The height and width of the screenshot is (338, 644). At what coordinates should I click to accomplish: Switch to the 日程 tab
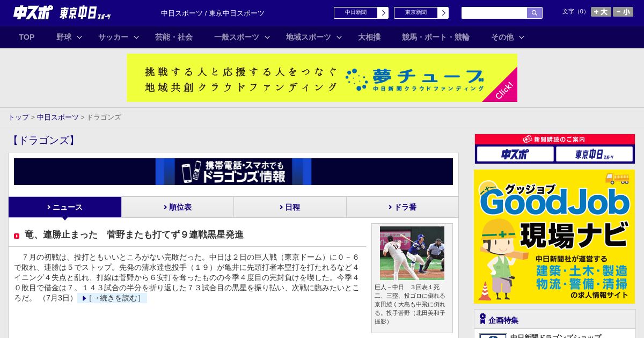tap(290, 207)
